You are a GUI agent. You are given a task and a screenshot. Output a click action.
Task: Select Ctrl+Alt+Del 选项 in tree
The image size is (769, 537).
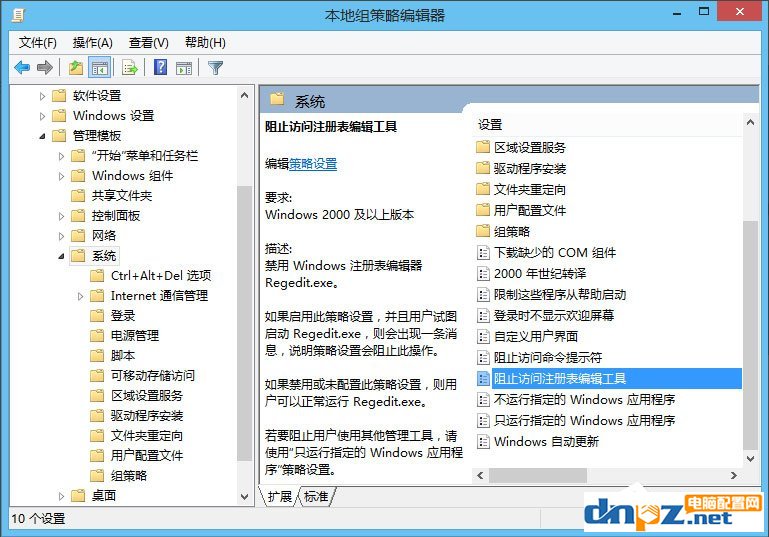(x=161, y=276)
